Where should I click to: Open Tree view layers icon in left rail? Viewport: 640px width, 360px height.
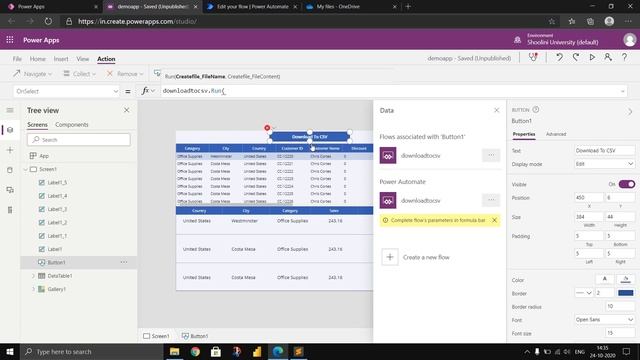(x=10, y=130)
